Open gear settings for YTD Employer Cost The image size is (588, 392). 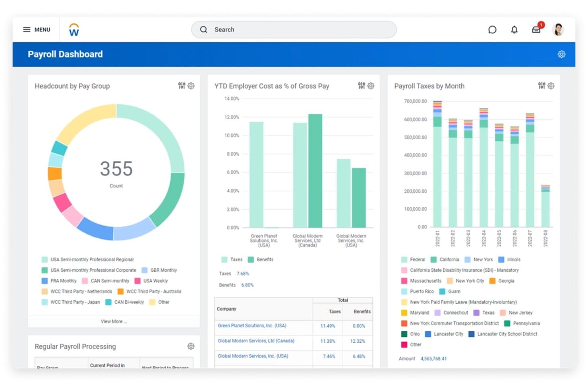click(371, 86)
